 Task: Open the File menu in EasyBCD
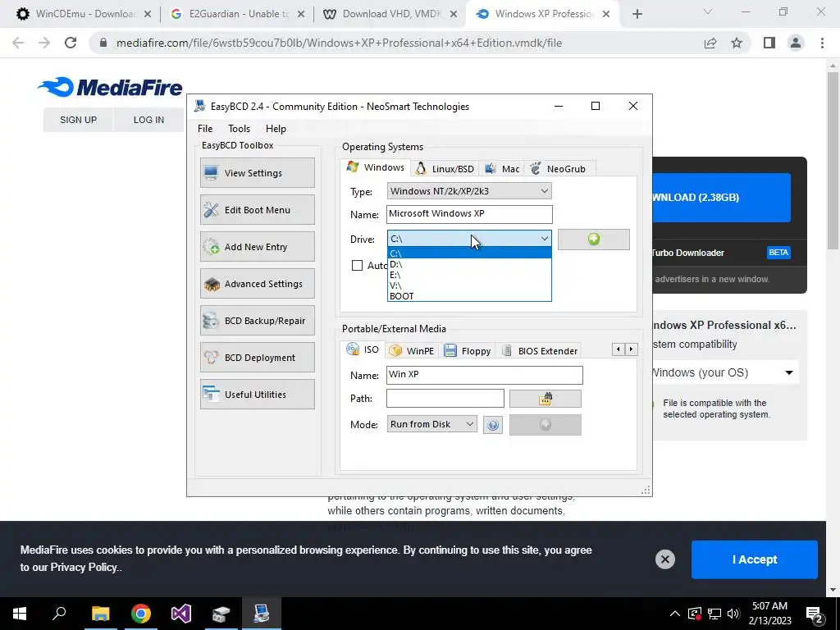[x=204, y=129]
